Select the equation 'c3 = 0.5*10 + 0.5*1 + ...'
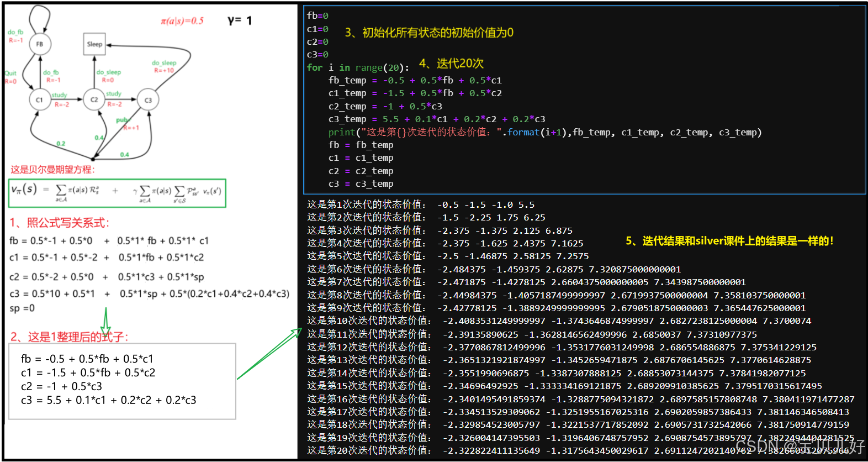 [150, 293]
